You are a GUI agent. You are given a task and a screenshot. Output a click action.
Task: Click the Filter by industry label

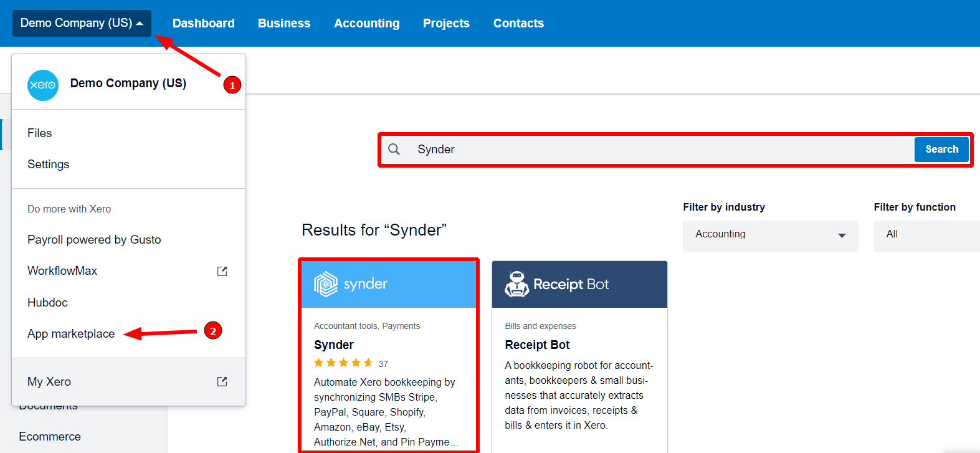(724, 207)
